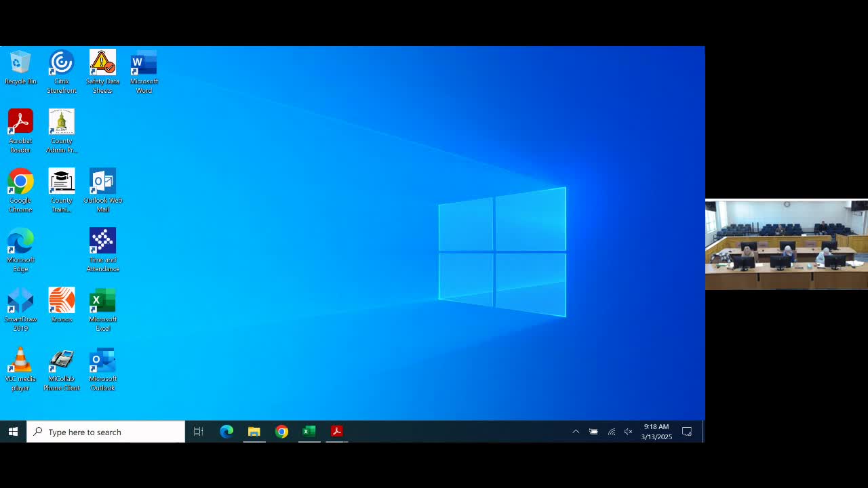Viewport: 868px width, 488px height.
Task: Open the notification Action Center icon
Action: tap(687, 432)
